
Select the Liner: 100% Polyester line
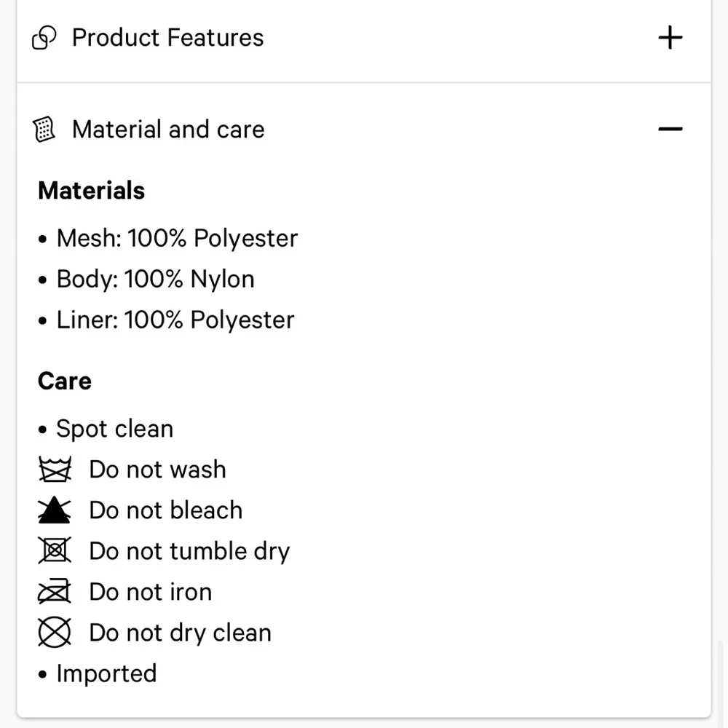pos(175,320)
